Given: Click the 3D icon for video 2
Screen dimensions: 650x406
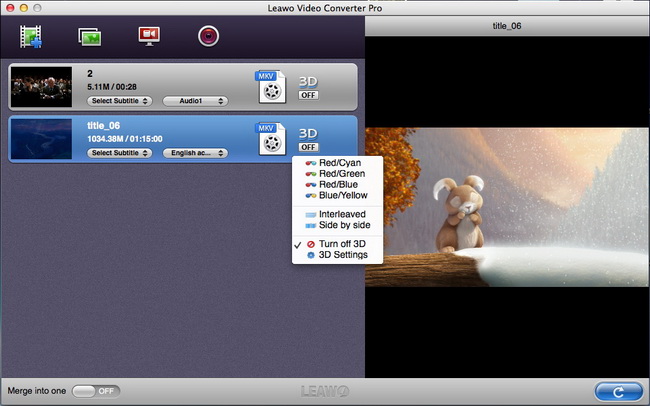Looking at the screenshot, I should 308,82.
